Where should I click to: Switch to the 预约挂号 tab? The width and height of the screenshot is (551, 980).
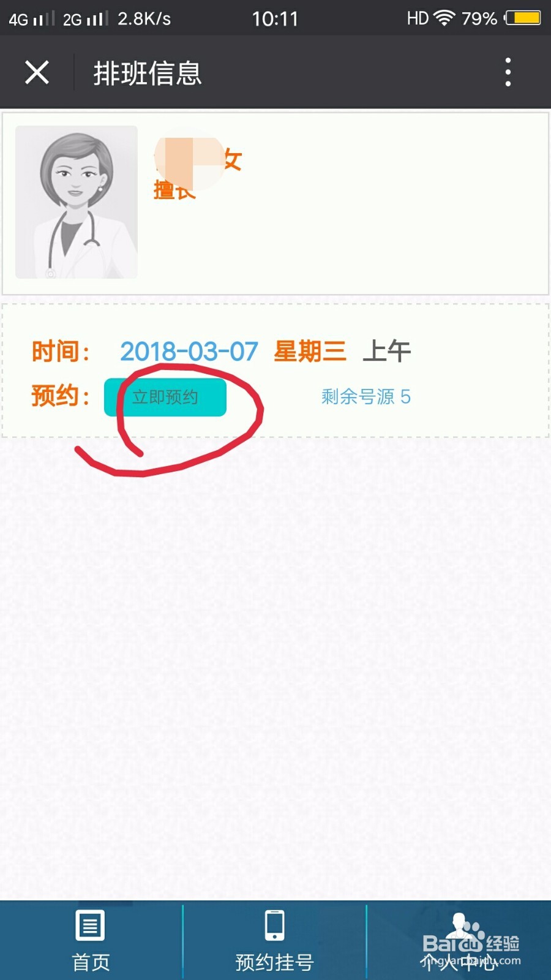click(274, 940)
